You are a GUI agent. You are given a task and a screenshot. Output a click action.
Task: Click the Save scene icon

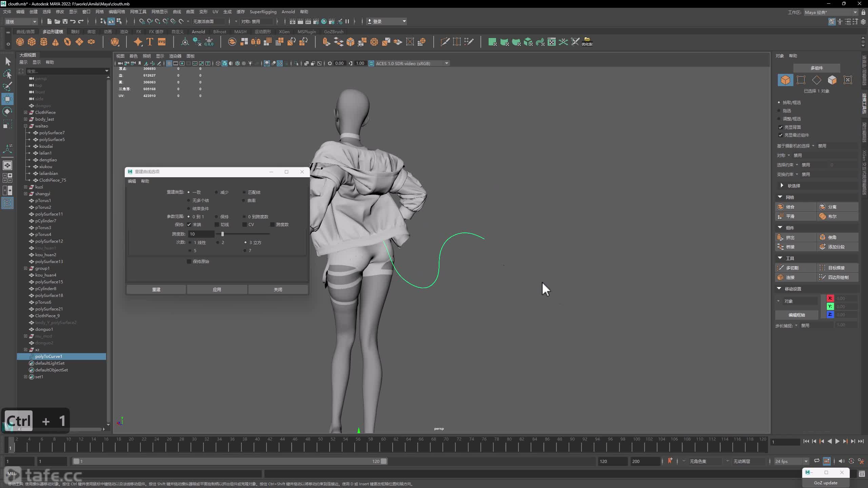click(x=65, y=21)
